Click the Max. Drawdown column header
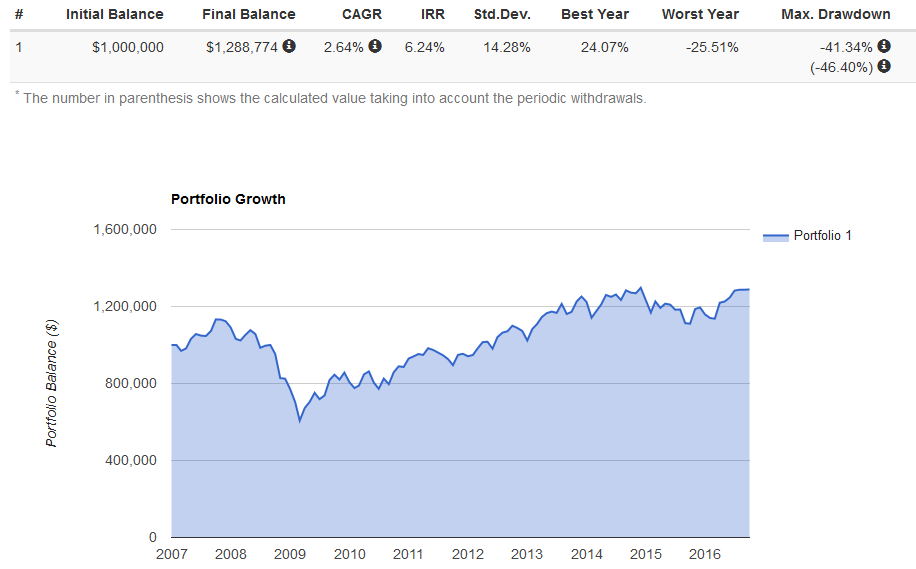Screen dimensions: 916x569 point(836,15)
